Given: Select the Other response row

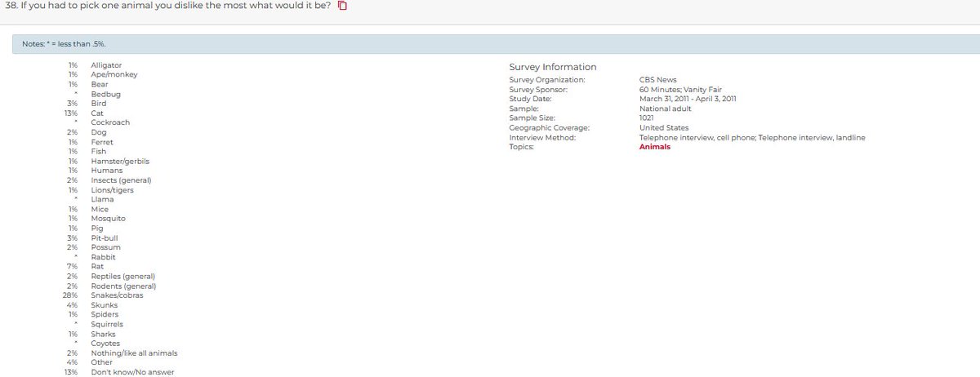Looking at the screenshot, I should pos(88,362).
